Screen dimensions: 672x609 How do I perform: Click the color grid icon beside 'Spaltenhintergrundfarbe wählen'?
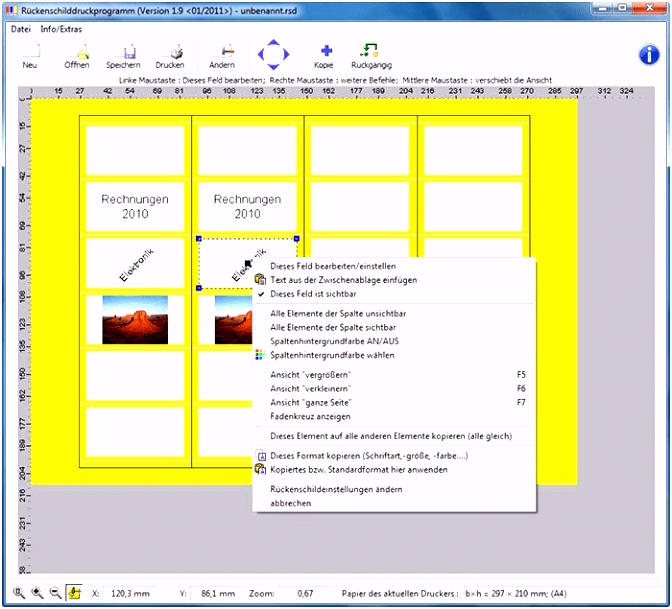point(260,355)
